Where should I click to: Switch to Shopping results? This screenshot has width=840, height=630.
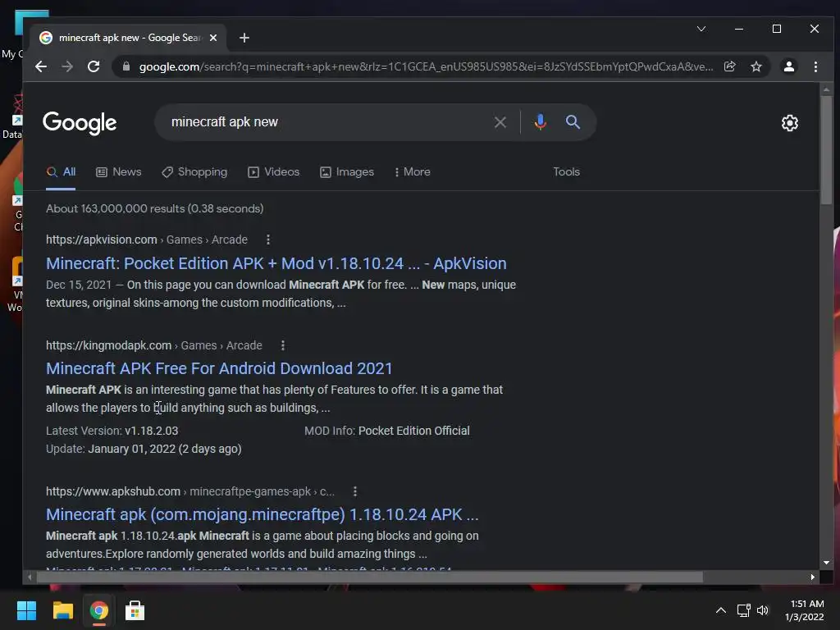point(194,172)
